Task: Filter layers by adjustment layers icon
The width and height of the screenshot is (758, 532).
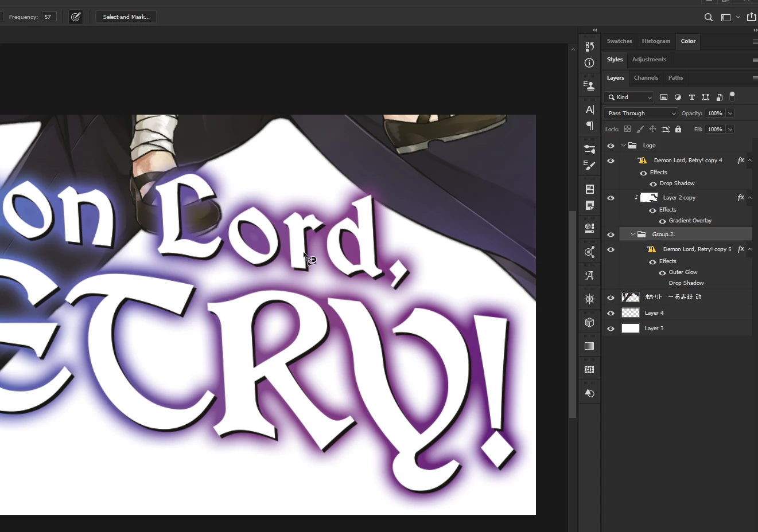Action: pos(678,97)
